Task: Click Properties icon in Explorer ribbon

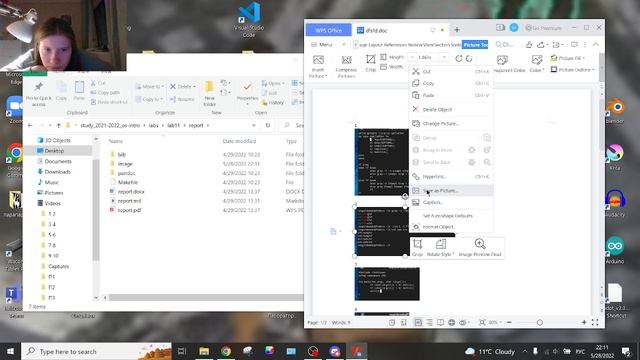Action: coord(247,92)
